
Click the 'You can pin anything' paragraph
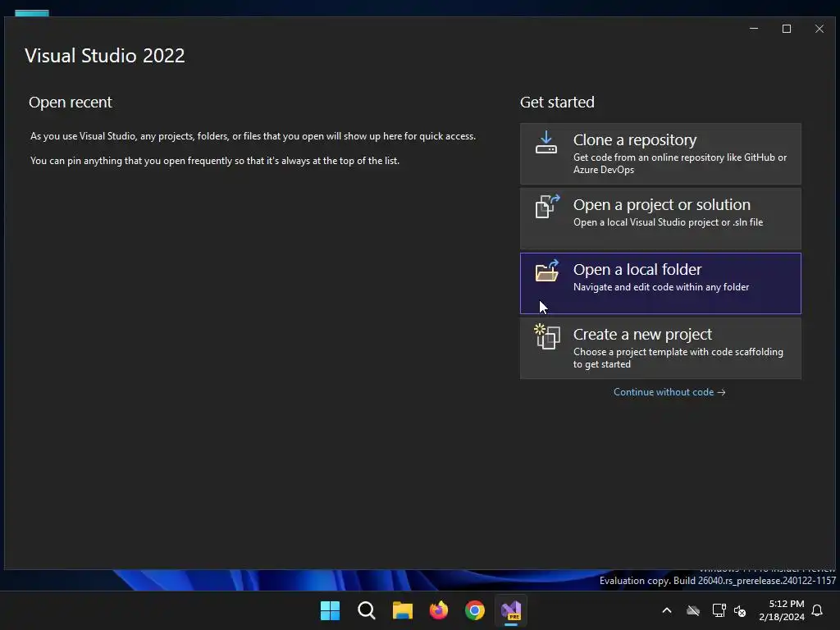215,161
